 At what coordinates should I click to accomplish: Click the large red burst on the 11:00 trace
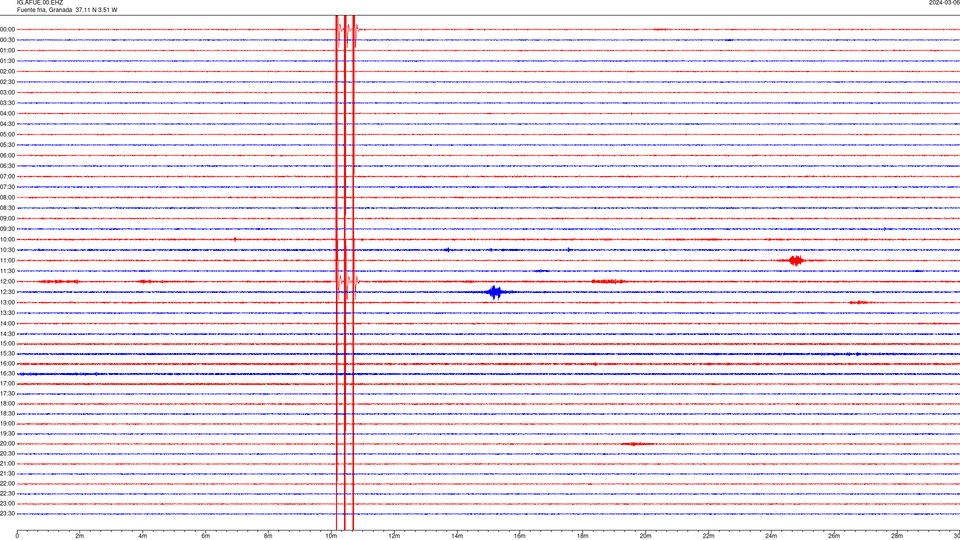(x=796, y=261)
